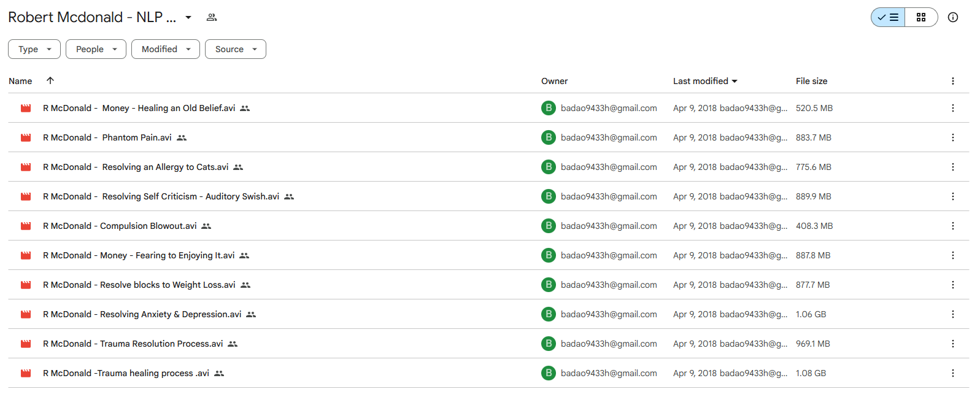Screen dimensions: 980x397
Task: Expand the folder title dropdown arrow
Action: click(x=188, y=17)
